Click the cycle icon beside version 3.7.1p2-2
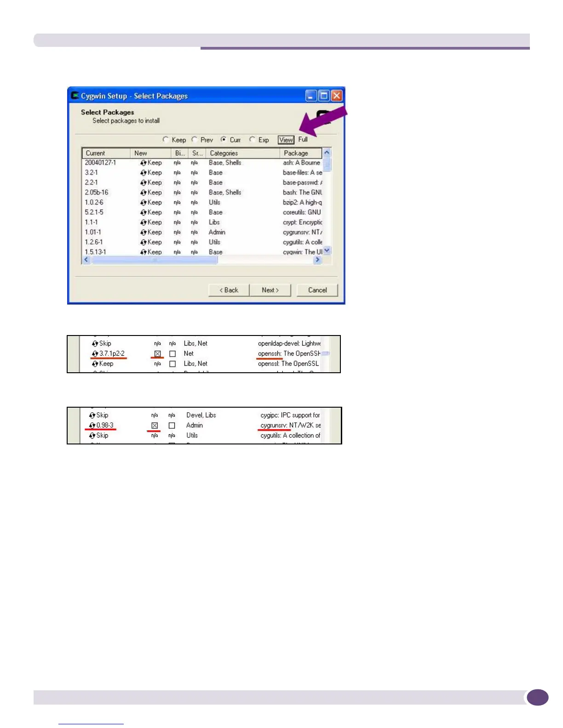 95,353
